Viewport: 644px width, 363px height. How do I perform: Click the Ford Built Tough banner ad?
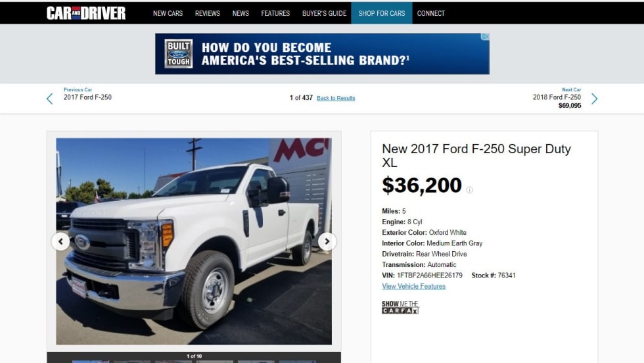click(x=322, y=54)
